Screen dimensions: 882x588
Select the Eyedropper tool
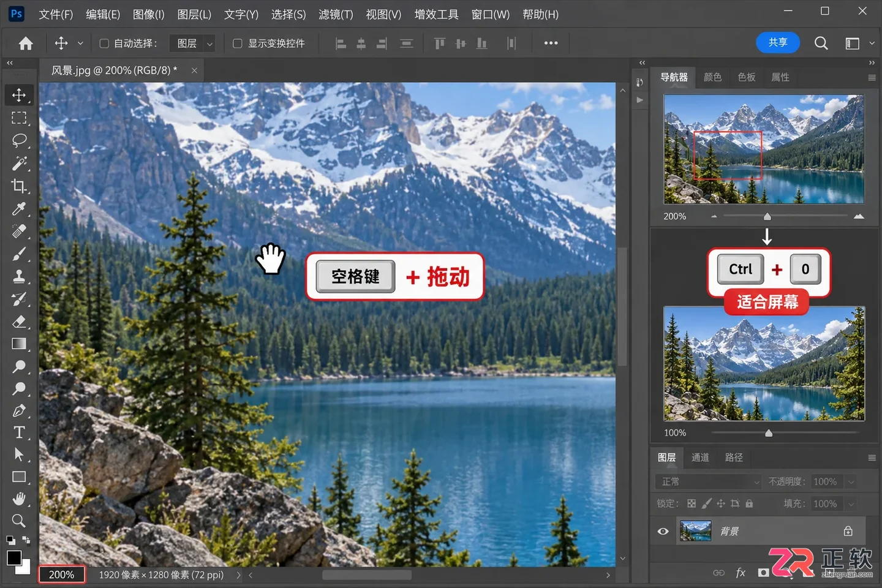point(19,208)
